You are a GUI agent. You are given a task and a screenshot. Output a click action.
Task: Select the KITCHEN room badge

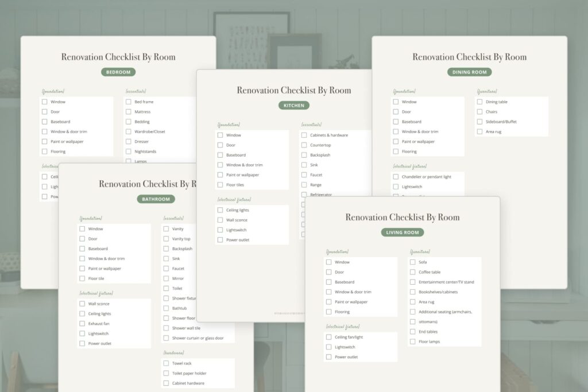293,105
